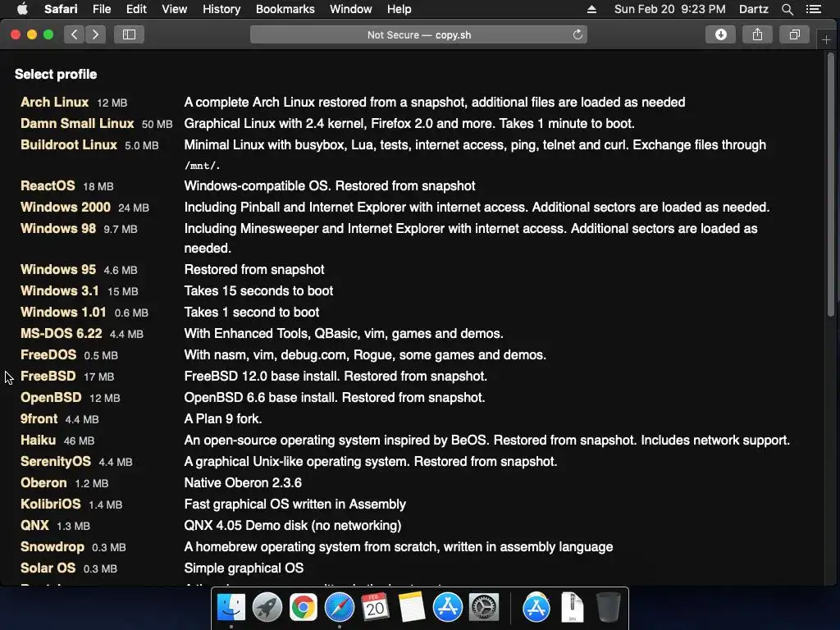Screen dimensions: 840x630
Task: Open the SerenityOS profile
Action: [x=56, y=462]
